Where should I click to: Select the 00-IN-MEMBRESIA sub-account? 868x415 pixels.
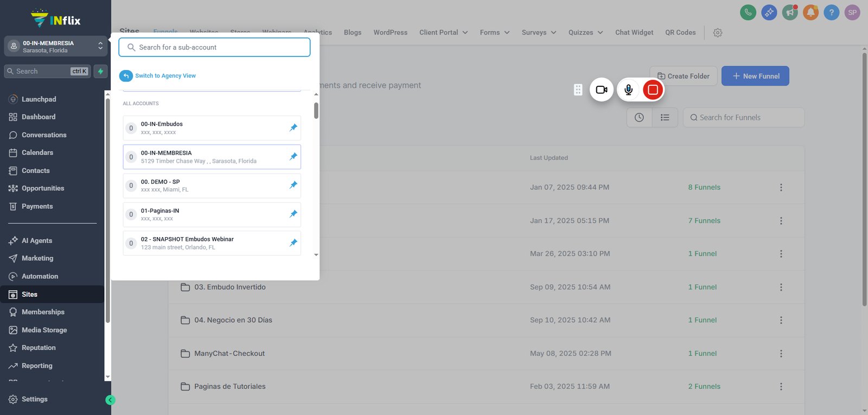coord(212,157)
